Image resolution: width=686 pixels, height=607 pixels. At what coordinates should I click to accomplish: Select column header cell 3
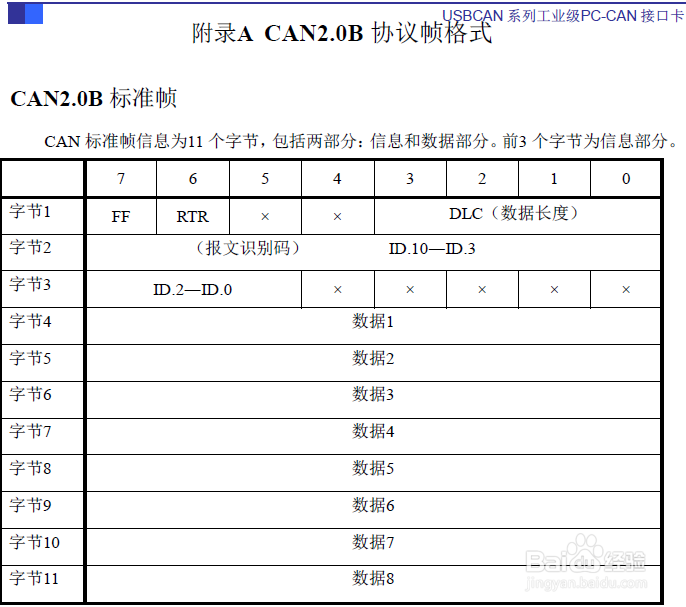[x=410, y=179]
